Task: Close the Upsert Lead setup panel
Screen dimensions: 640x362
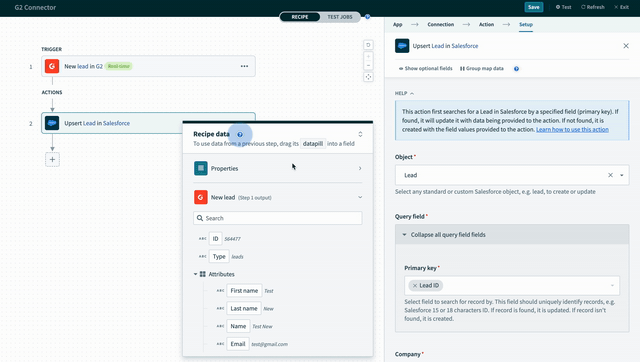Action: click(x=626, y=46)
